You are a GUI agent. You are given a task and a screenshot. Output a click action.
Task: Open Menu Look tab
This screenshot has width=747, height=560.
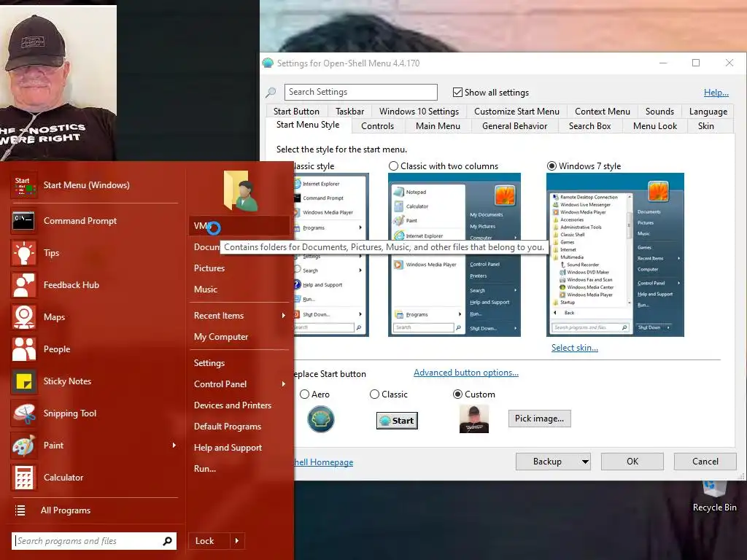[654, 126]
